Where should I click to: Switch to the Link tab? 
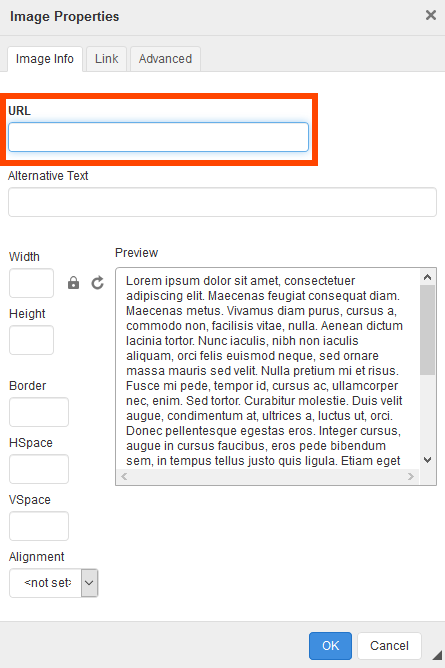pos(106,59)
